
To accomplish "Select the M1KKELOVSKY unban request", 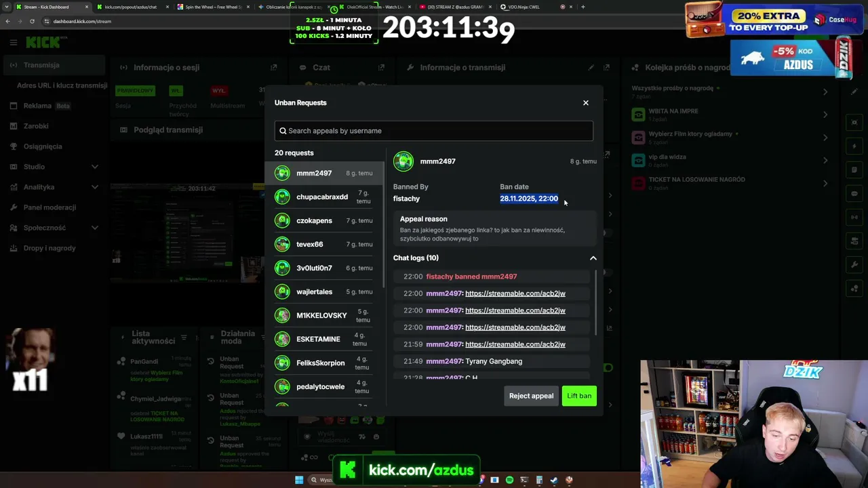I will pos(324,315).
